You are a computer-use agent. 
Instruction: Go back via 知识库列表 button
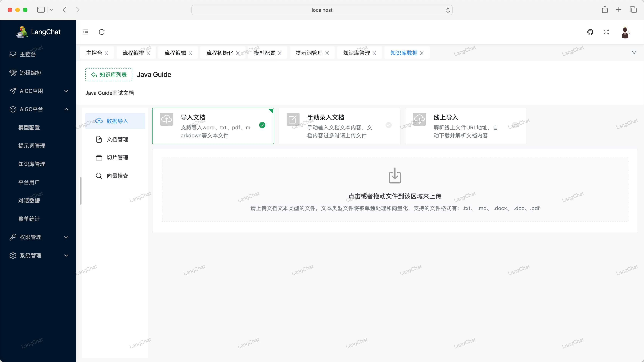click(x=109, y=75)
